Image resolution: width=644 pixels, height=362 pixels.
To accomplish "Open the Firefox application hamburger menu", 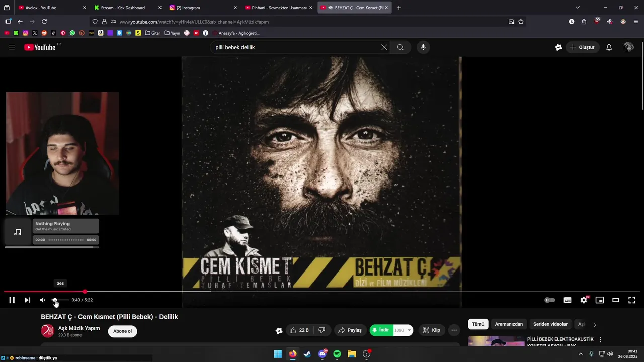I will click(636, 22).
